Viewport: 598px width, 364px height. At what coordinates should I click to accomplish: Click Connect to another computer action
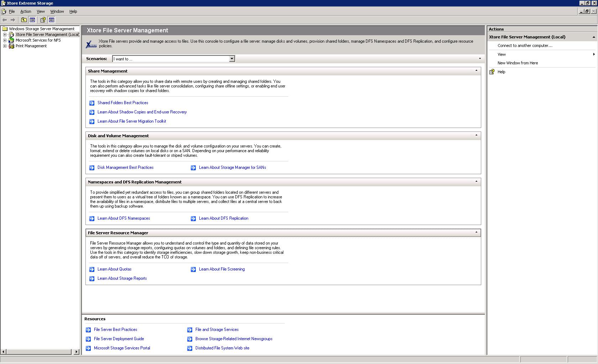[x=525, y=45]
